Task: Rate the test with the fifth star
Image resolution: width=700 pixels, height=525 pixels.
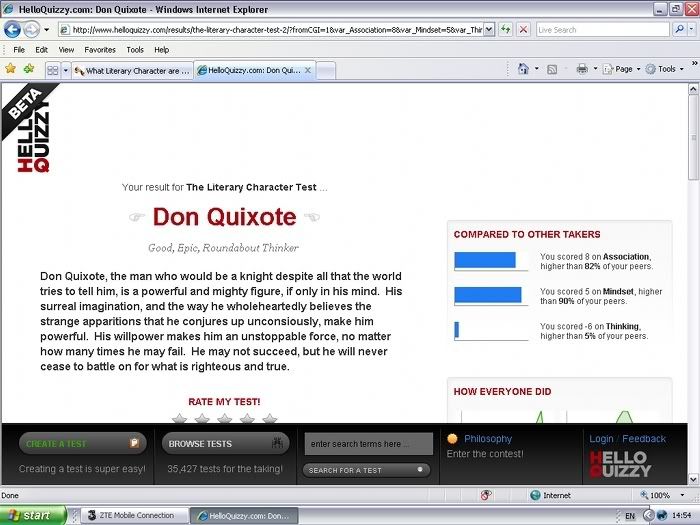Action: coord(270,418)
